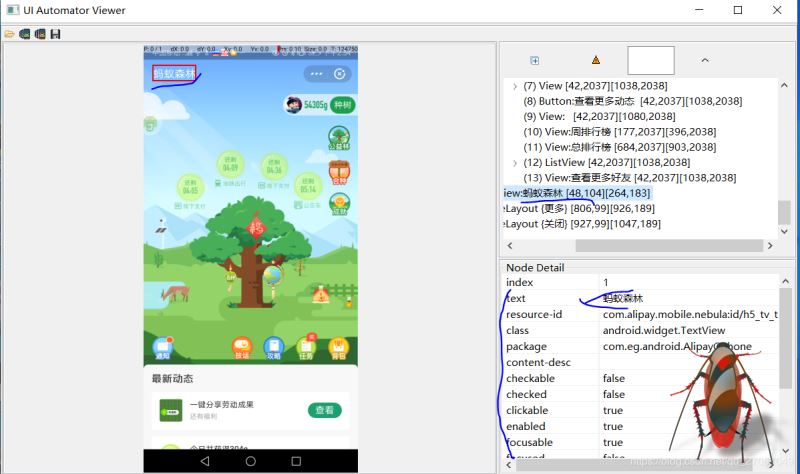Screen dimensions: 800x474
Task: Click the empty search box above the tree
Action: 651,60
